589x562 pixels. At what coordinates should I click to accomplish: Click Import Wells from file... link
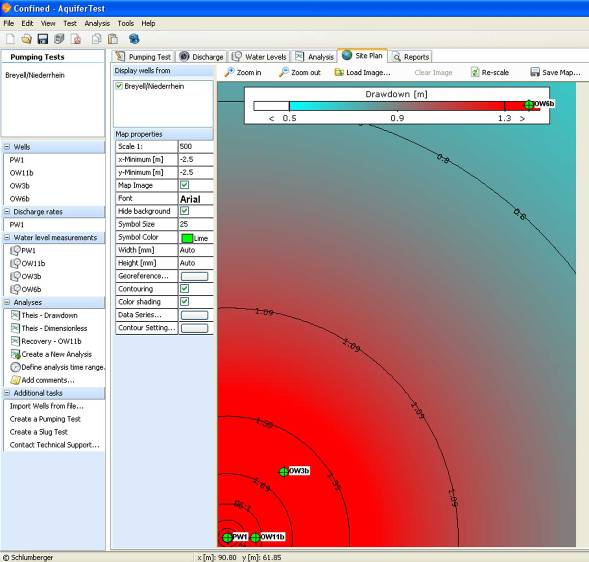[47, 406]
